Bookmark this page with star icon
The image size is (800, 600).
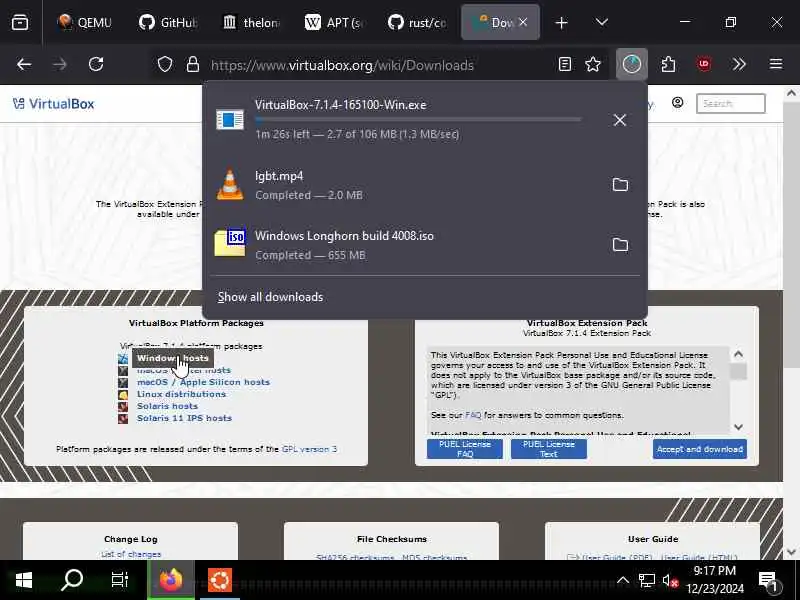click(593, 64)
